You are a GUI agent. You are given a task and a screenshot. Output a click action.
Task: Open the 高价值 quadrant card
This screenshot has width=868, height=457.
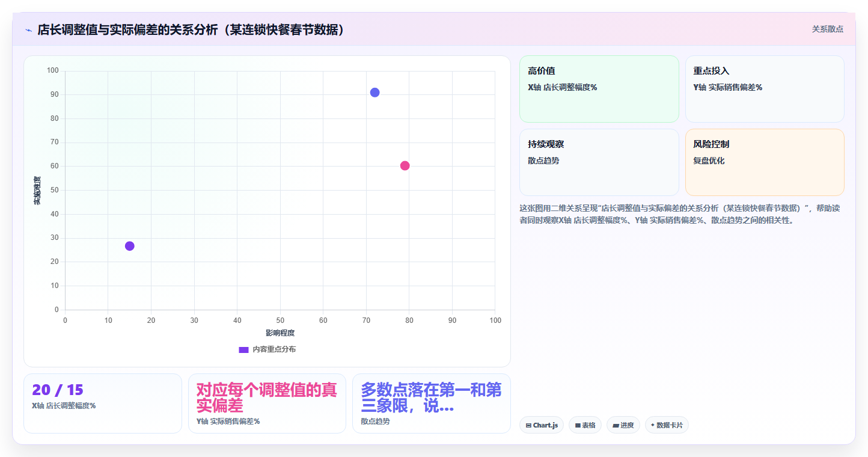(x=599, y=89)
